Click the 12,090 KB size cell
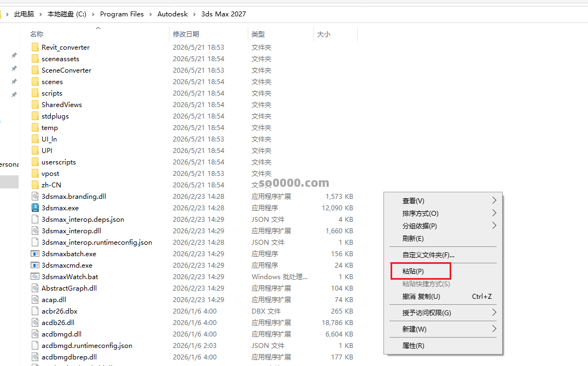 coord(337,208)
